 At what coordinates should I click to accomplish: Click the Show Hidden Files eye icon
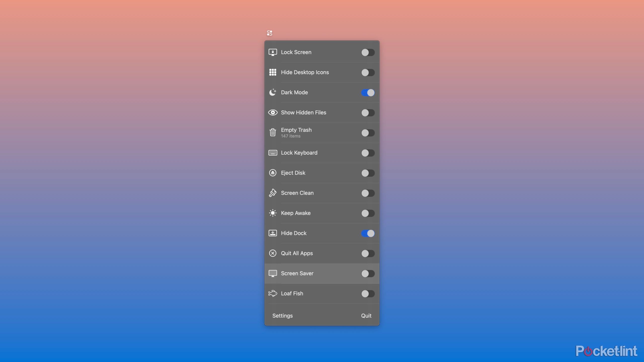click(273, 112)
